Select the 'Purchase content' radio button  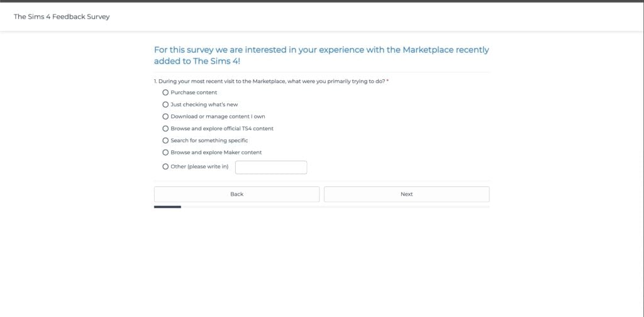(x=165, y=92)
